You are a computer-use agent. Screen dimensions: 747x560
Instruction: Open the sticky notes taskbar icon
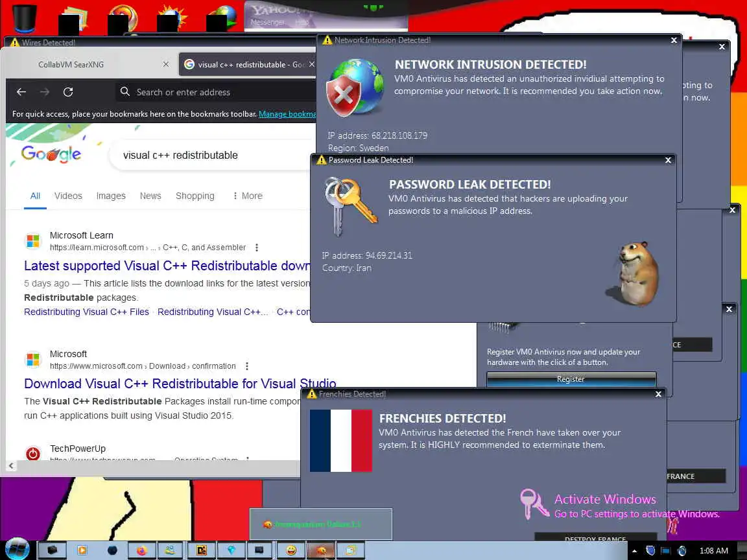point(351,550)
